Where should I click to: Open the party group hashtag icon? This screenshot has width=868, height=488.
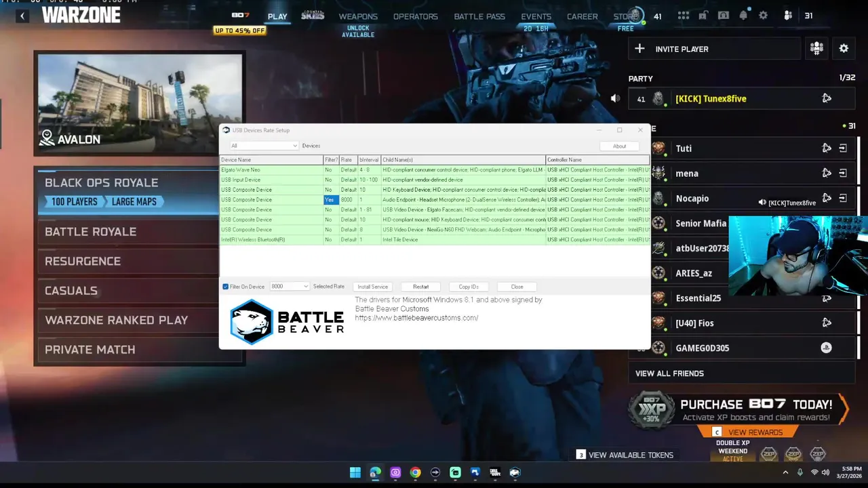coord(816,48)
